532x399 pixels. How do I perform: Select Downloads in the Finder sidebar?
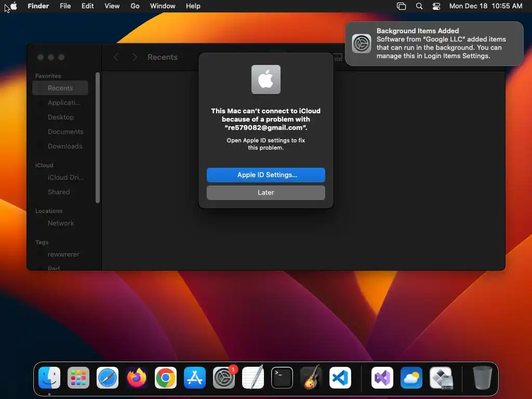click(60, 147)
